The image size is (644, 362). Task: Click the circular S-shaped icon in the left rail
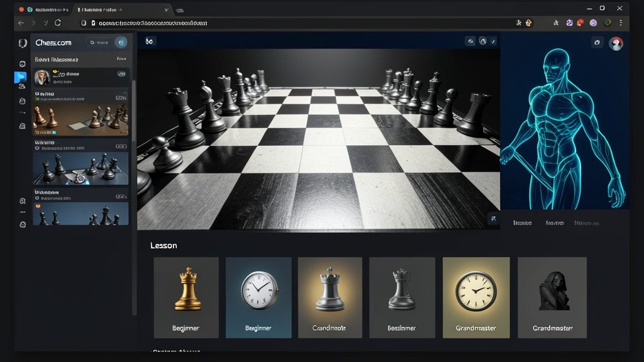pyautogui.click(x=23, y=101)
